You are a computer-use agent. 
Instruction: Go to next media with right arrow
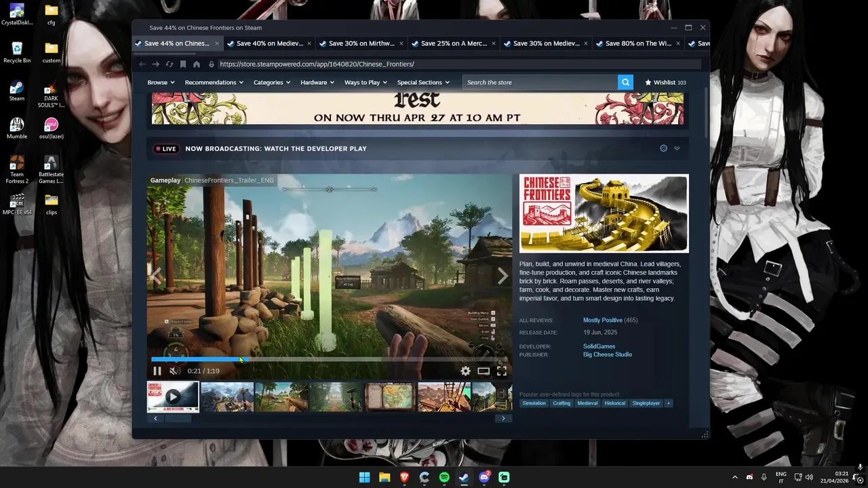tap(502, 276)
